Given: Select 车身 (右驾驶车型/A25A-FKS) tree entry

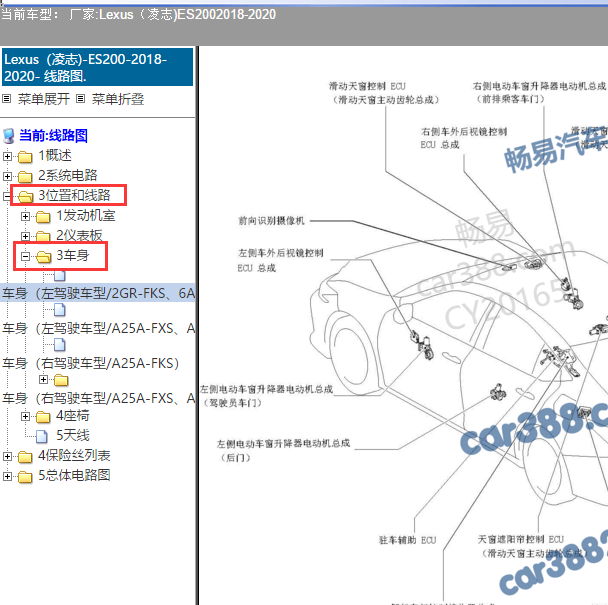Looking at the screenshot, I should [x=90, y=363].
